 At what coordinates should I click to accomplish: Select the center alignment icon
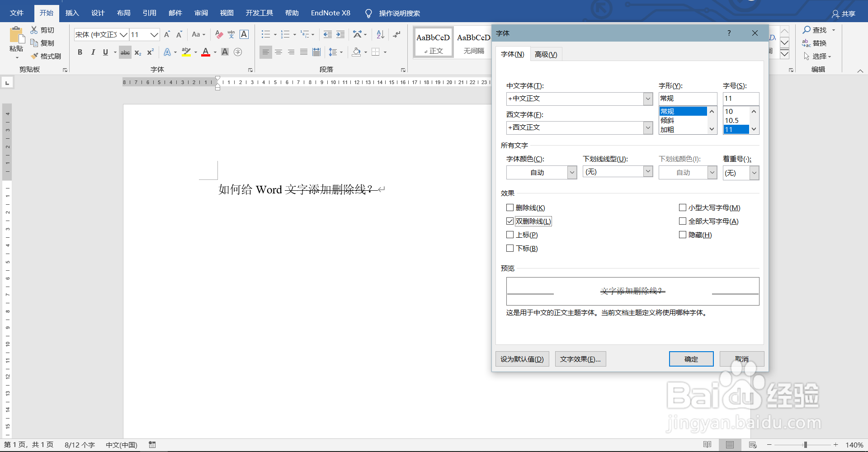pyautogui.click(x=278, y=52)
